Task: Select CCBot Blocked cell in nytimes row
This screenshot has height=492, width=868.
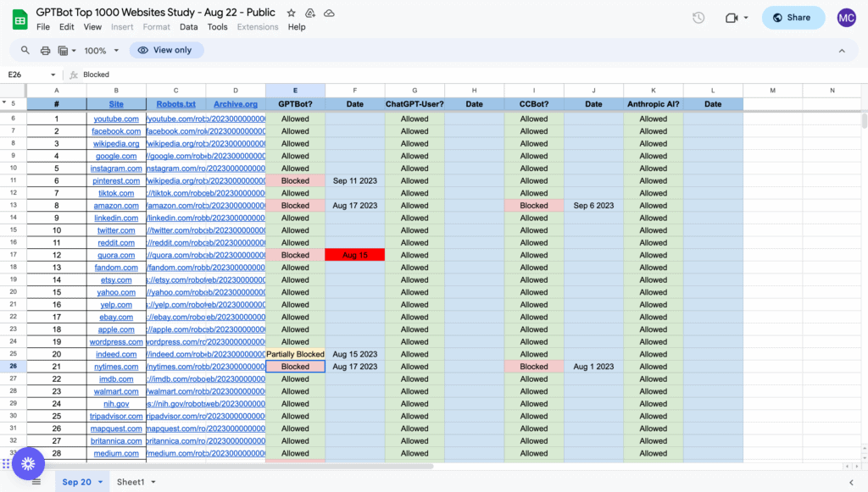Action: 534,367
